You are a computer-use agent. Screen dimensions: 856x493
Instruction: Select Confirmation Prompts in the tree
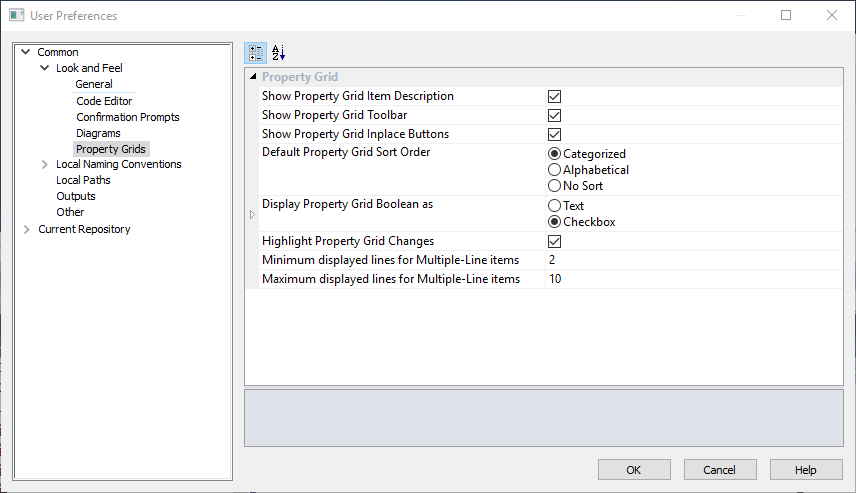coord(128,117)
